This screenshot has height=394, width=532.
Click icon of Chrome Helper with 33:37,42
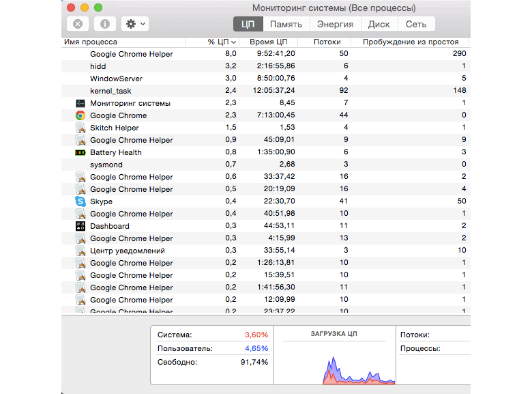80,177
